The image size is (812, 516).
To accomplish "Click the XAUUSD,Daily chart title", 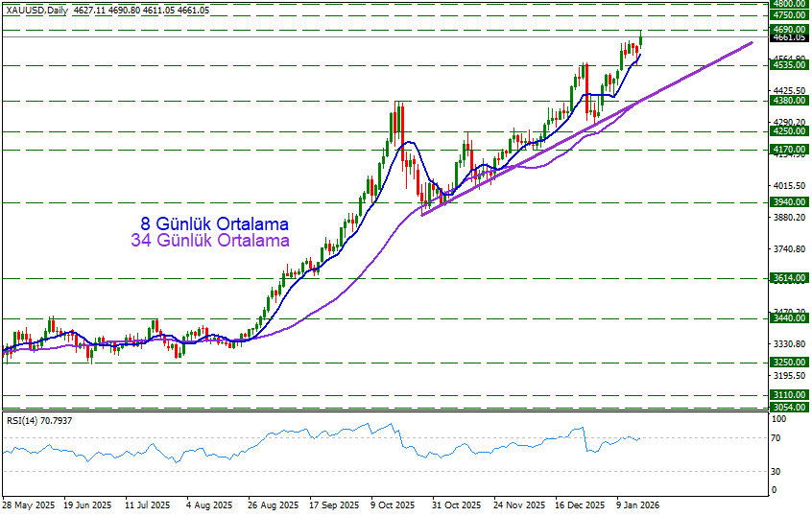I will click(36, 9).
